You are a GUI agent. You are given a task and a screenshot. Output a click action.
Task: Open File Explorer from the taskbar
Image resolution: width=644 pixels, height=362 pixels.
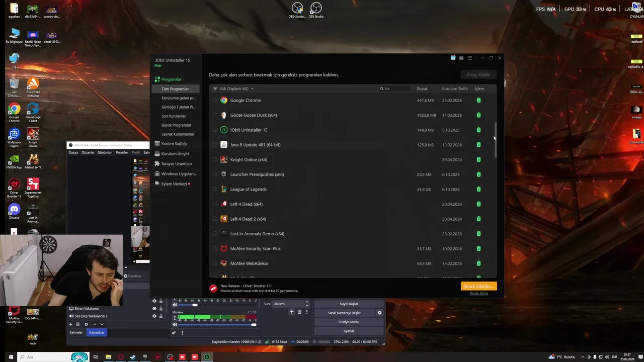coord(108,357)
